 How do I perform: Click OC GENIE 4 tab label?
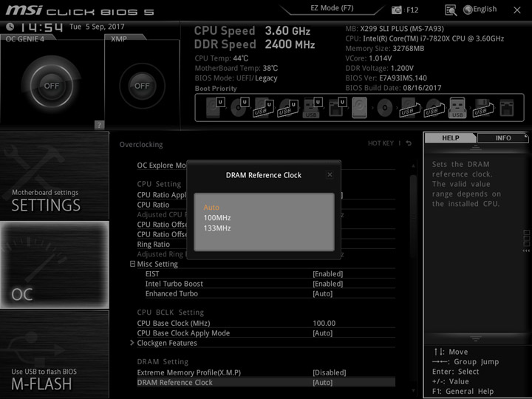25,39
